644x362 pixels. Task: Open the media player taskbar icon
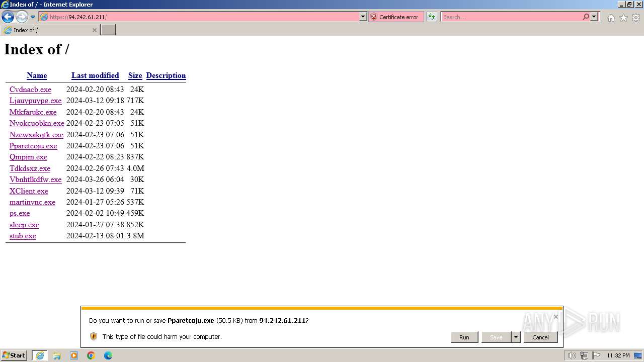[x=74, y=355]
